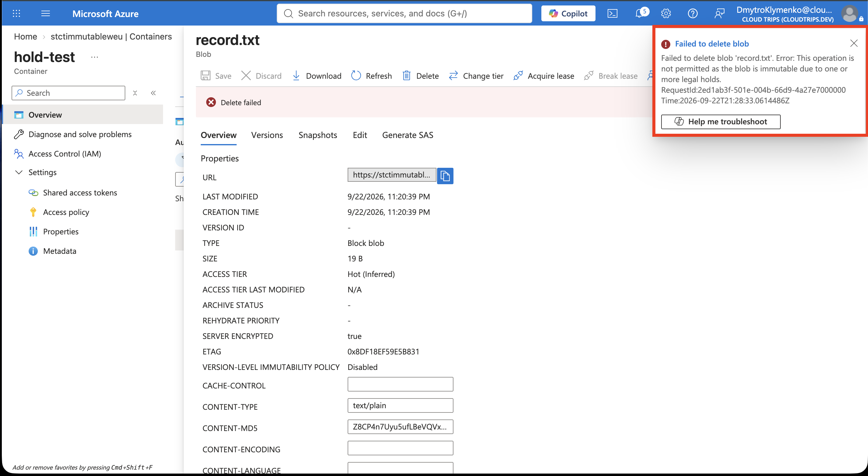
Task: Select Overview in the container menu
Action: tap(82, 115)
